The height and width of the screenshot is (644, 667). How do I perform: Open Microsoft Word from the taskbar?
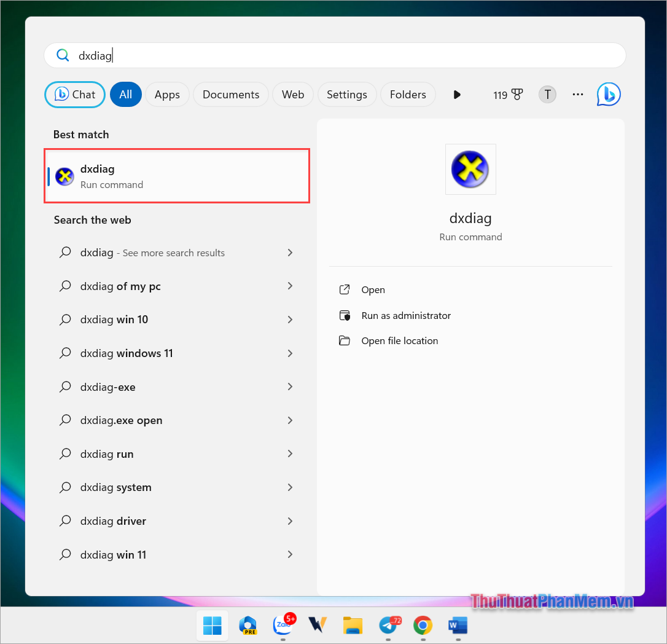[458, 626]
